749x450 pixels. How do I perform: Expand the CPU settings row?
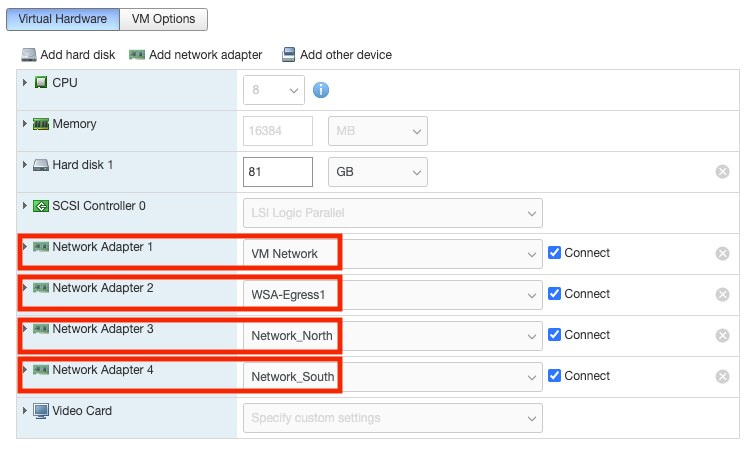(x=25, y=82)
